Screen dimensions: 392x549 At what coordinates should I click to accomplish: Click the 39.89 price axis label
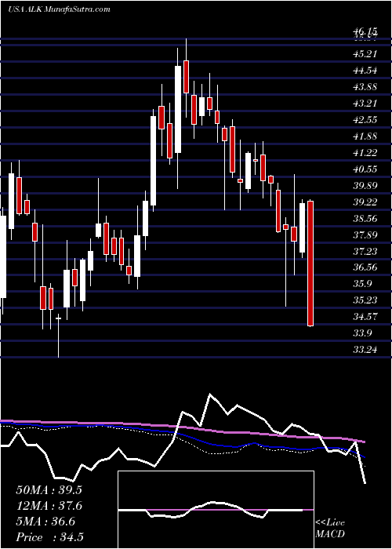(365, 186)
